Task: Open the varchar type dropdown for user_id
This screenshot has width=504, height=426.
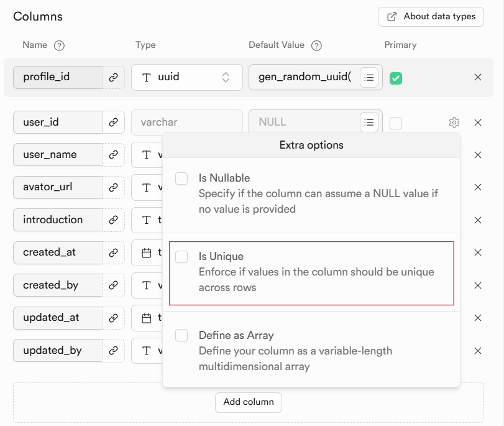Action: click(186, 123)
